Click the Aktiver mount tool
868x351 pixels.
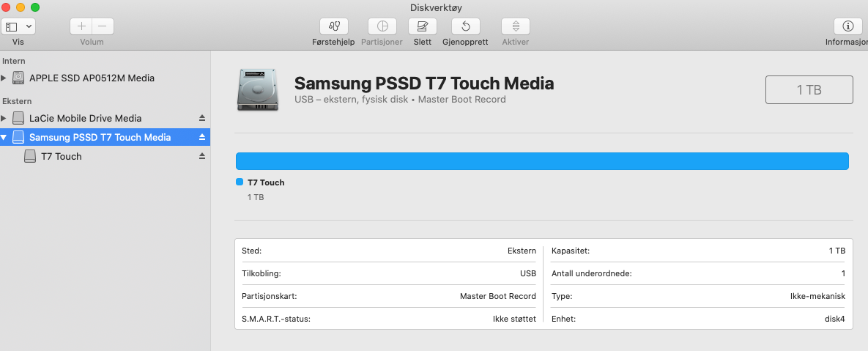click(x=516, y=26)
